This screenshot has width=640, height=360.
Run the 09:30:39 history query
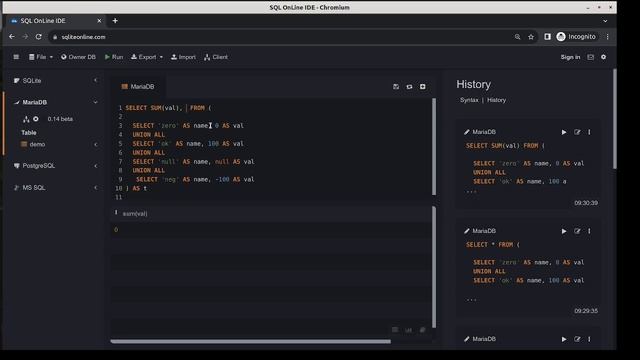click(x=564, y=132)
